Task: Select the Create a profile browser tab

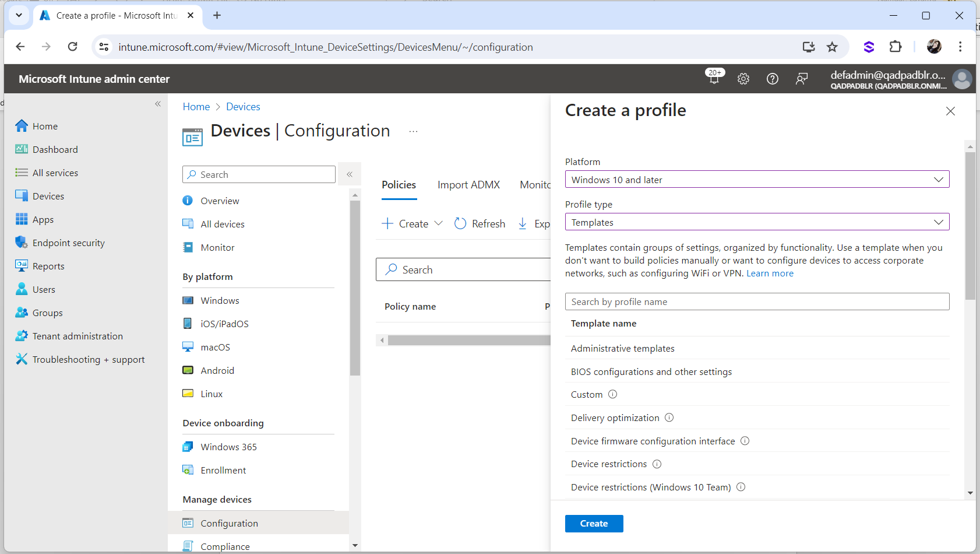Action: click(117, 16)
